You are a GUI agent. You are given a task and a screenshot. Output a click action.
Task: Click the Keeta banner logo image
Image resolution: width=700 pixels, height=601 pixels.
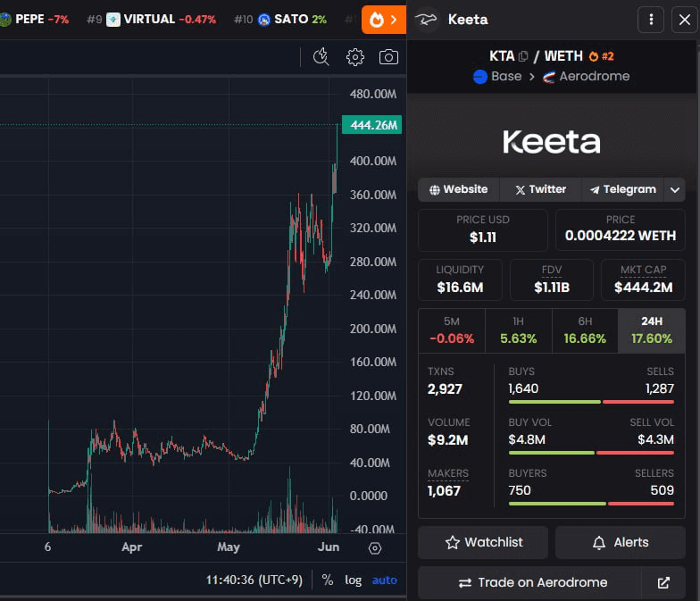552,142
